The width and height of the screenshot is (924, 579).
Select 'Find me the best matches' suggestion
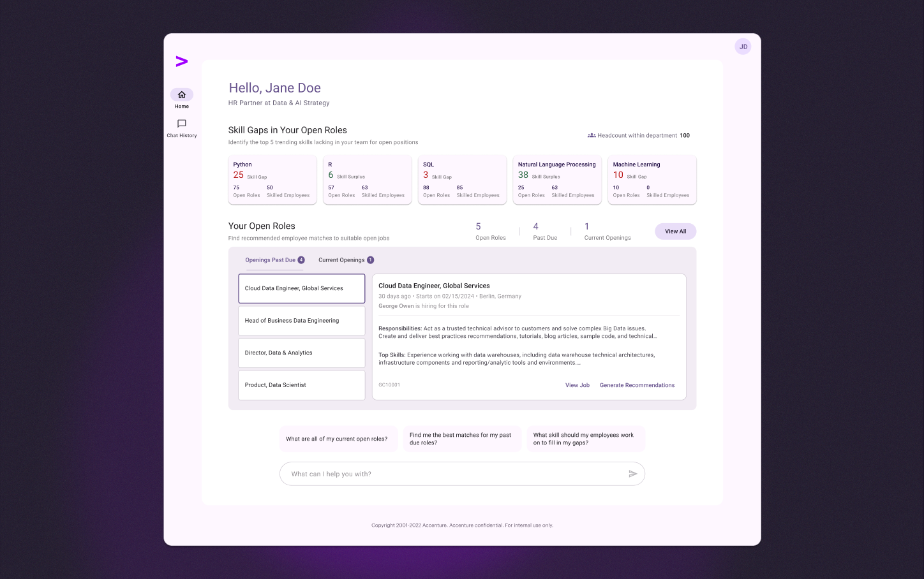coord(462,439)
